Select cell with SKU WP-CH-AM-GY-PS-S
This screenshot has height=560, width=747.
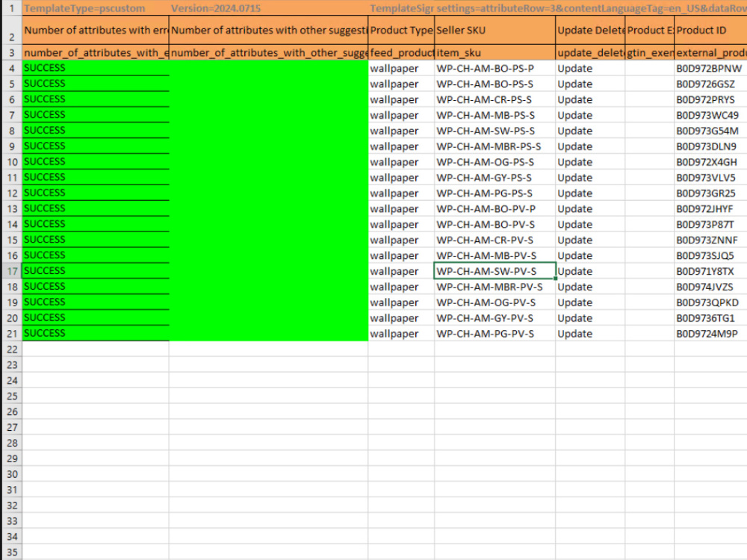point(495,178)
